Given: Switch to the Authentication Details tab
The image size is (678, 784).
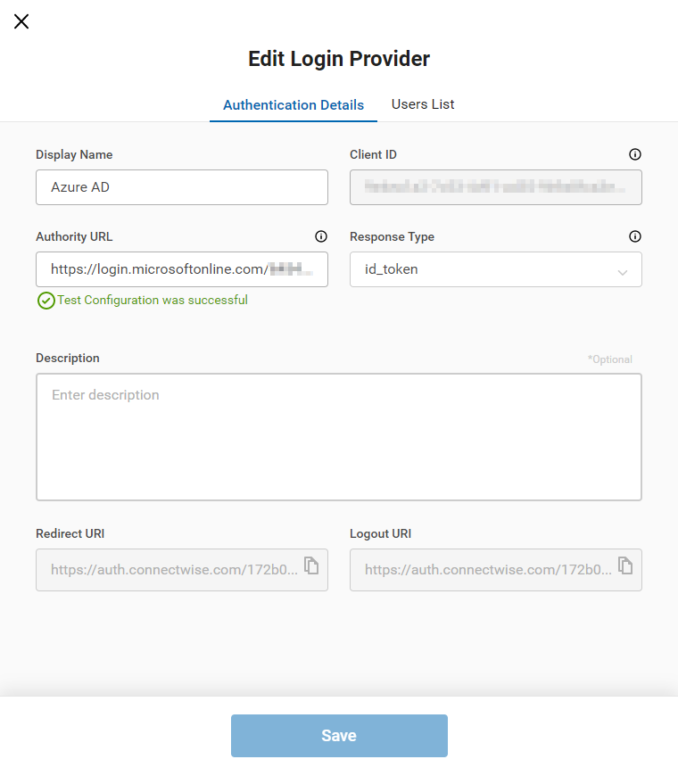Looking at the screenshot, I should click(294, 105).
